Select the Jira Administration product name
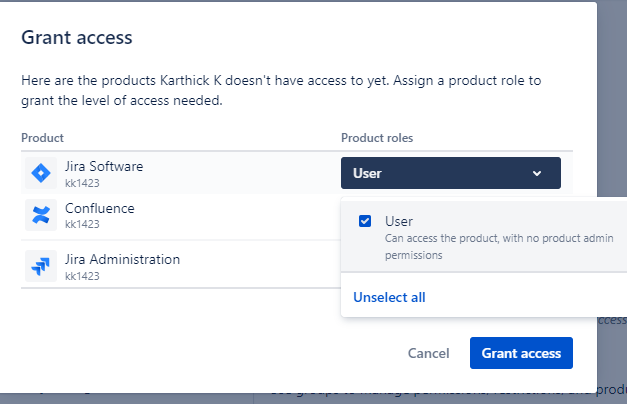The width and height of the screenshot is (627, 404). point(122,259)
